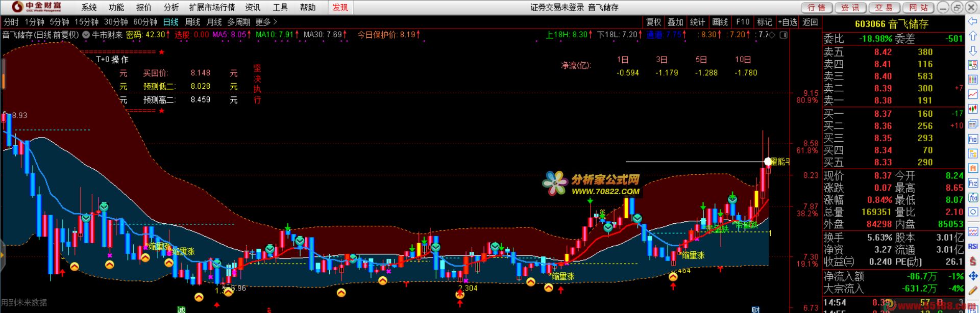Click the RSI indicator sidebar icon

pyautogui.click(x=973, y=246)
